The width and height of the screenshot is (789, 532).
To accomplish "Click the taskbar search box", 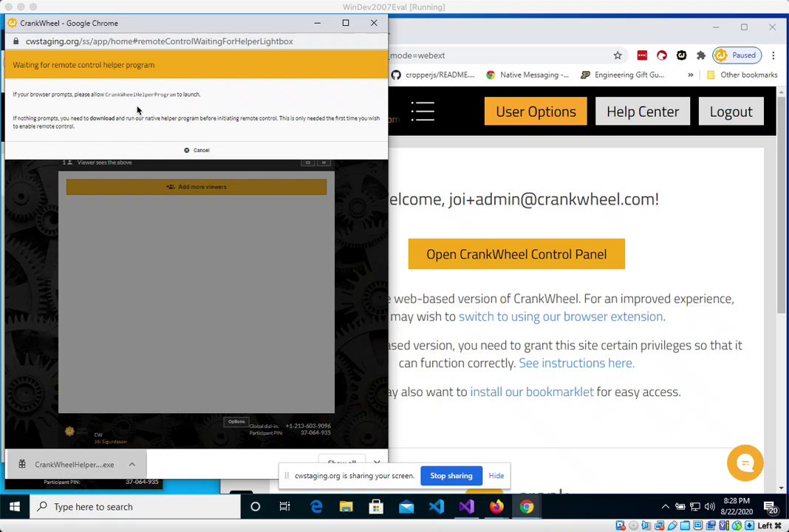I will (135, 506).
